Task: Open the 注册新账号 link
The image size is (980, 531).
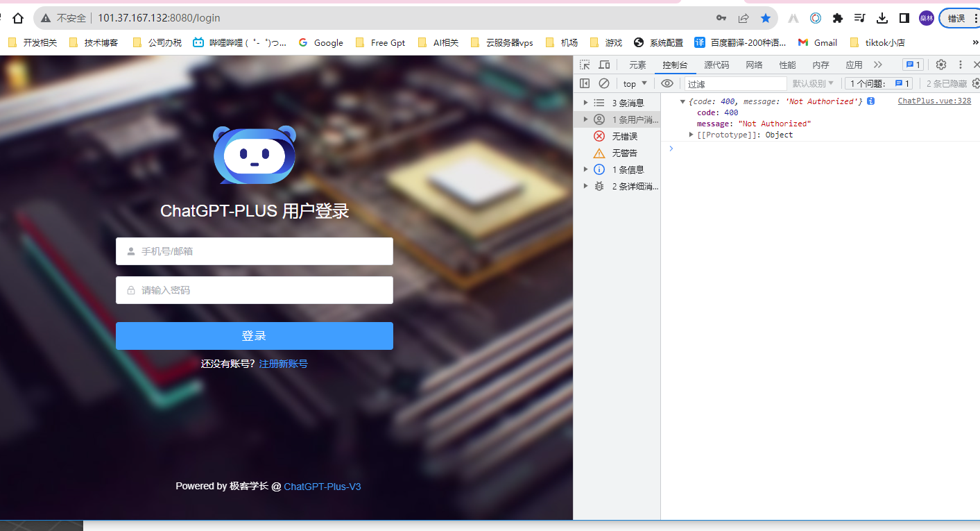Action: click(283, 364)
